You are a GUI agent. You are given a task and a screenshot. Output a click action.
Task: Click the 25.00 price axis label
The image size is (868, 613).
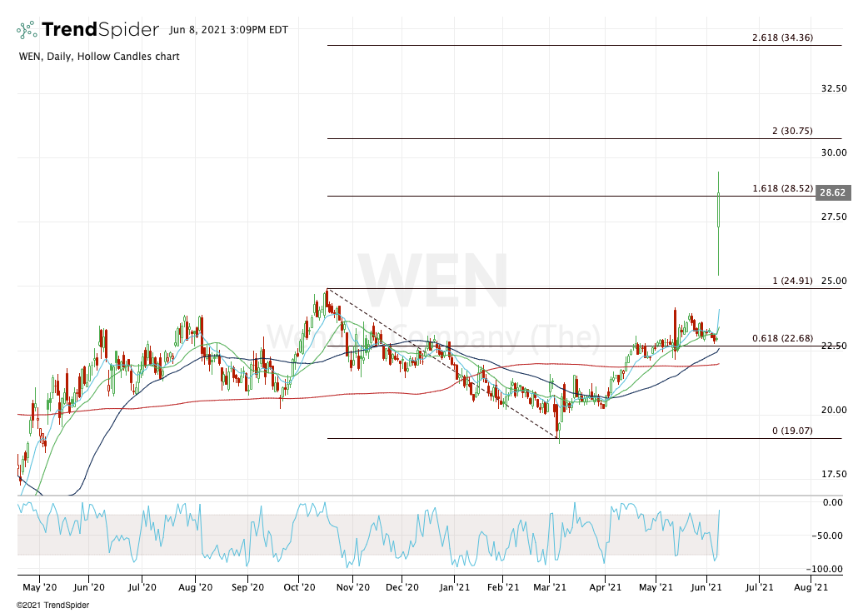(834, 281)
